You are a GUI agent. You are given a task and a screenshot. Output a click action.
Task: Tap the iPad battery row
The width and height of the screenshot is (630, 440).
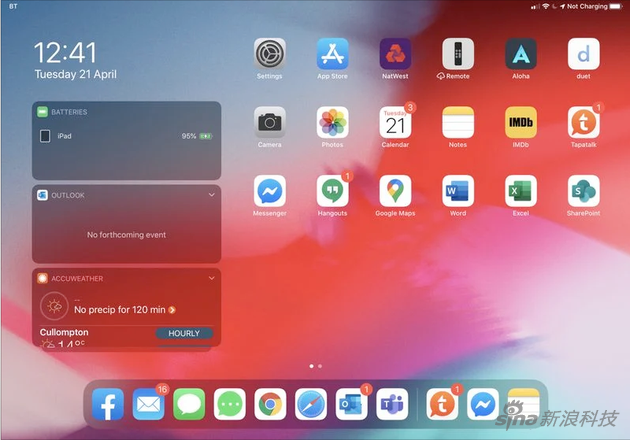click(126, 136)
